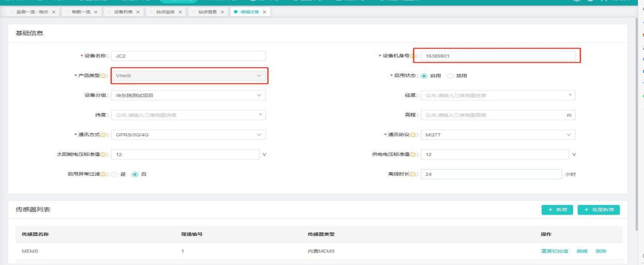Click the info icon next to 通讯协议

click(416, 135)
